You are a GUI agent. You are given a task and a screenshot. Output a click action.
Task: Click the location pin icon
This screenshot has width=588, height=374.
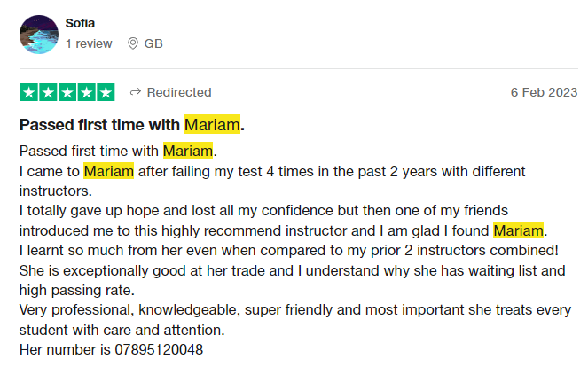[x=133, y=43]
